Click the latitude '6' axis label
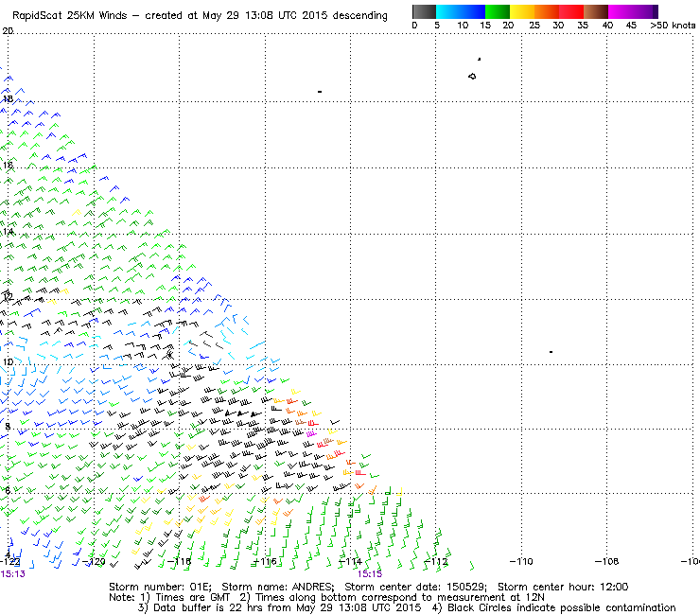 (8, 490)
